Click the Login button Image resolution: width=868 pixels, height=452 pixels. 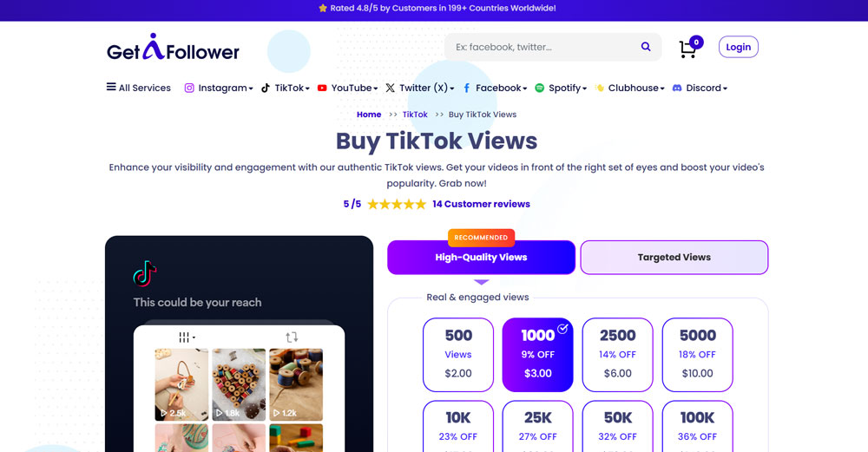pyautogui.click(x=739, y=47)
